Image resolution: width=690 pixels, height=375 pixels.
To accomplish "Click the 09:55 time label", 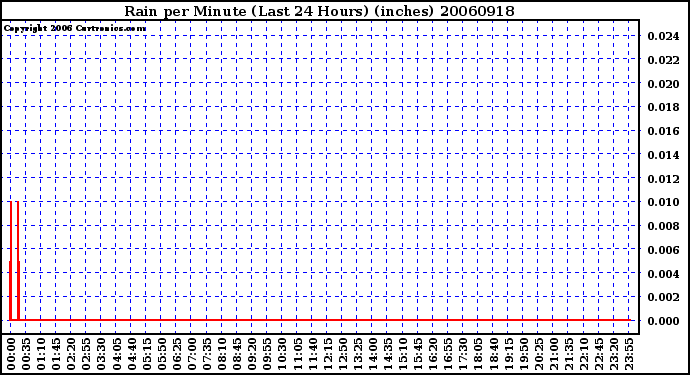I will (x=267, y=354).
